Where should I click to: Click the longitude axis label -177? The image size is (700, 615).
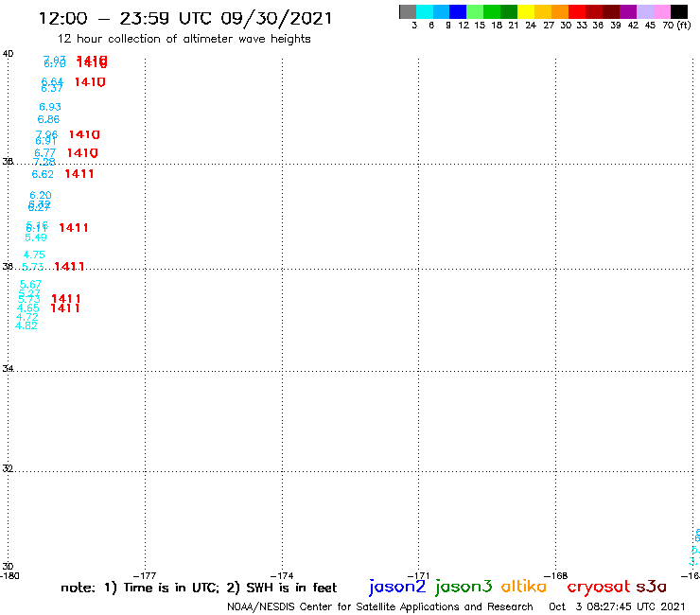point(145,575)
